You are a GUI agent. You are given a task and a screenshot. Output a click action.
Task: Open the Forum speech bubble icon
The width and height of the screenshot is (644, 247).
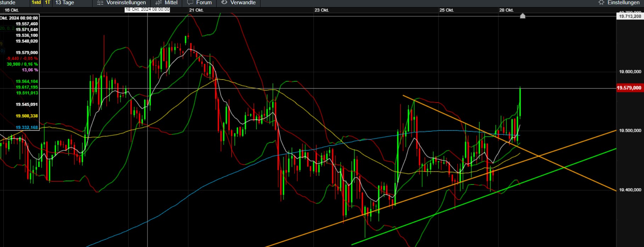tap(190, 2)
